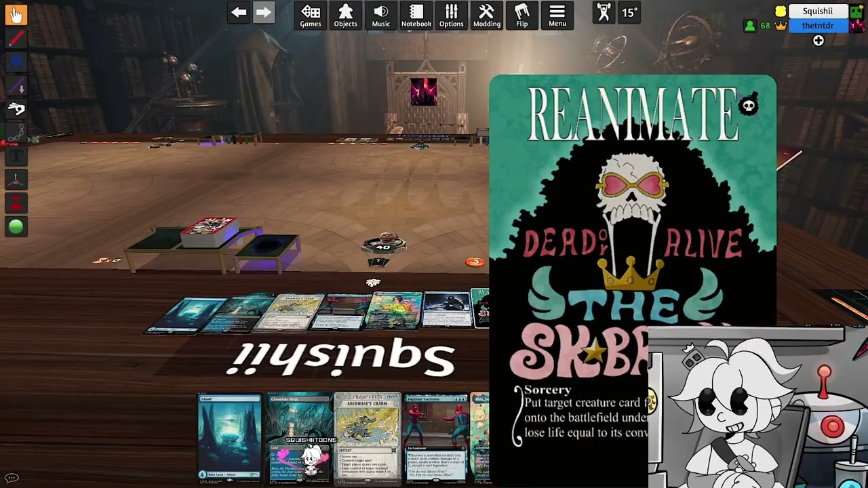
Task: Open the hamburger Menu
Action: pyautogui.click(x=557, y=16)
